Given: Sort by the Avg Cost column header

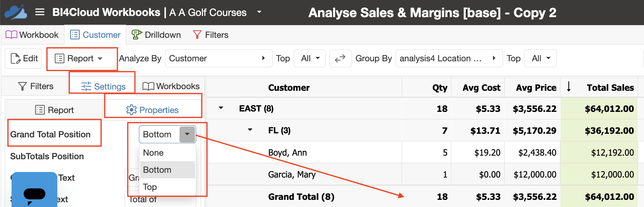Looking at the screenshot, I should coord(481,88).
